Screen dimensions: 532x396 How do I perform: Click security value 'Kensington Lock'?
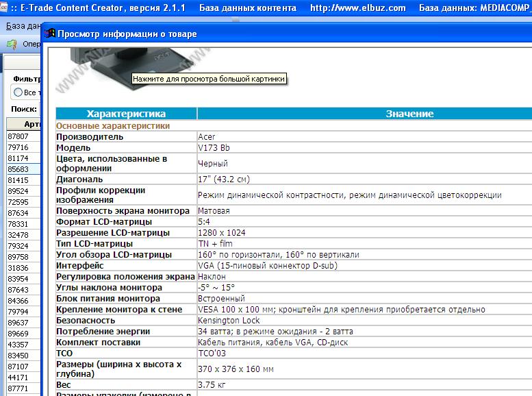229,320
